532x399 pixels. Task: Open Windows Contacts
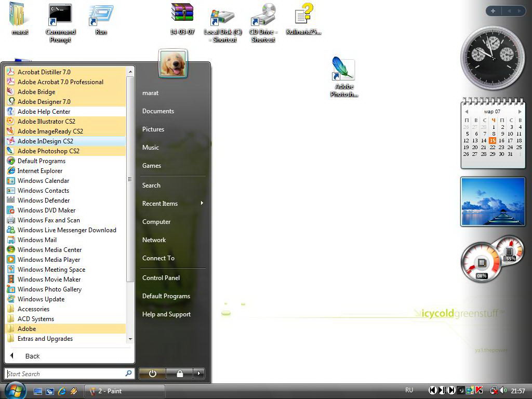[x=66, y=190]
